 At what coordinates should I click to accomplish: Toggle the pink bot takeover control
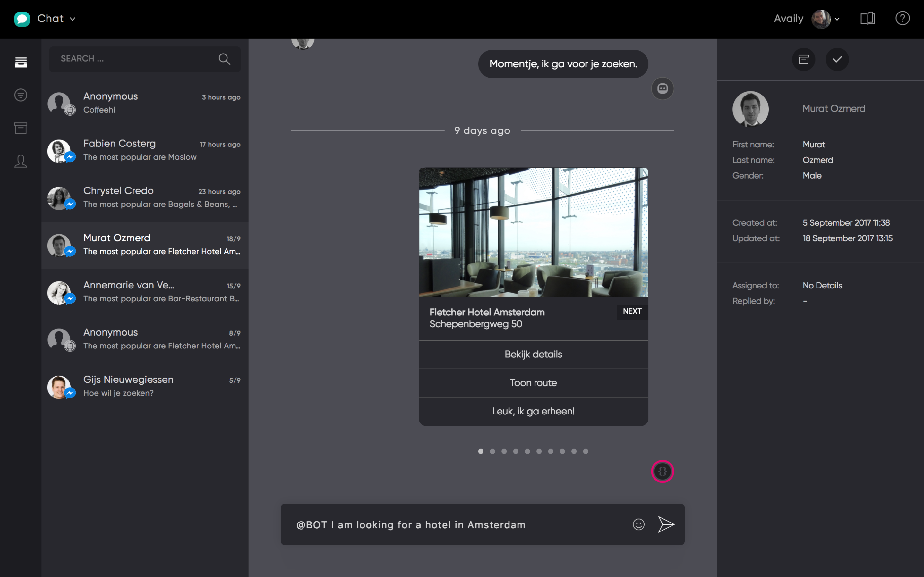point(663,471)
